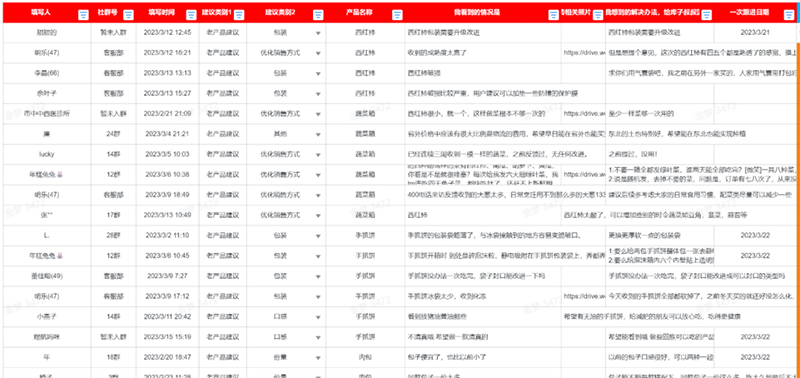The height and width of the screenshot is (378, 800).
Task: Open the filter icon for 建议类别1 column
Action: [x=238, y=16]
